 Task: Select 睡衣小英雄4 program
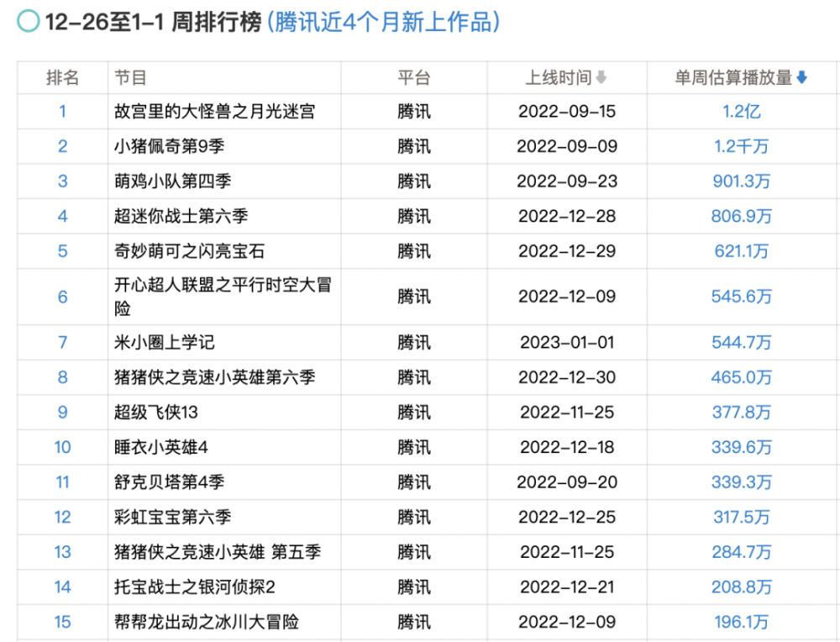pos(160,447)
